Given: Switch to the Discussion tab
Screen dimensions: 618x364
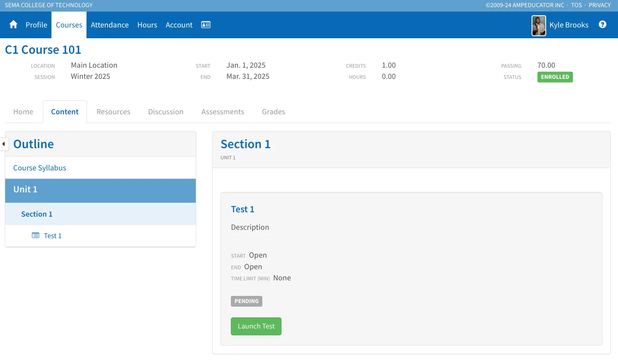Looking at the screenshot, I should pos(166,112).
